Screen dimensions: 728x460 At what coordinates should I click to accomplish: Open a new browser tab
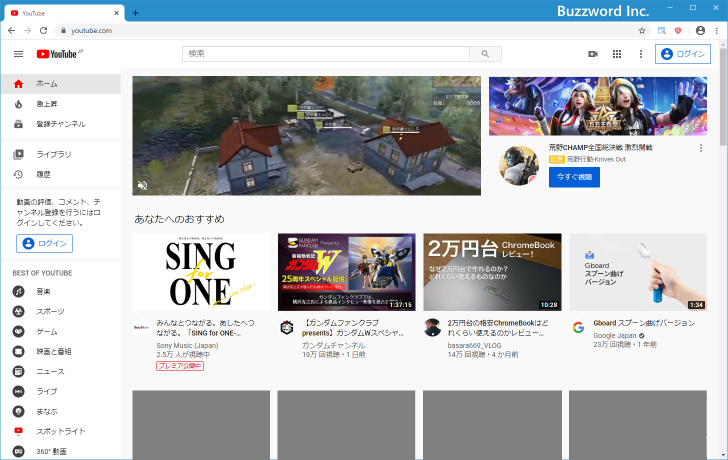click(135, 13)
